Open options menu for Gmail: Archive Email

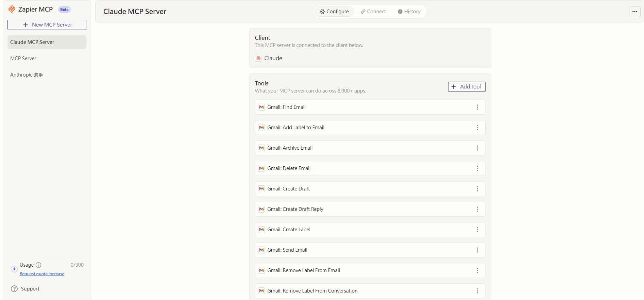[x=477, y=148]
